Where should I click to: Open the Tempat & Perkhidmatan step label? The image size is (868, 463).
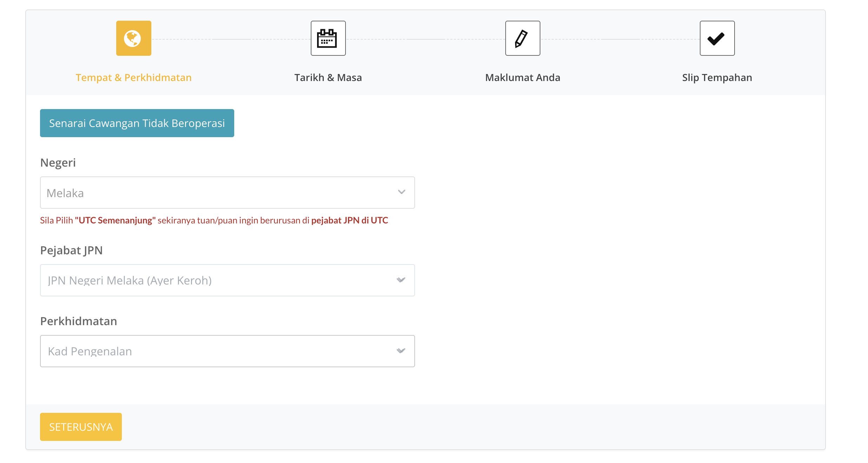pos(134,78)
